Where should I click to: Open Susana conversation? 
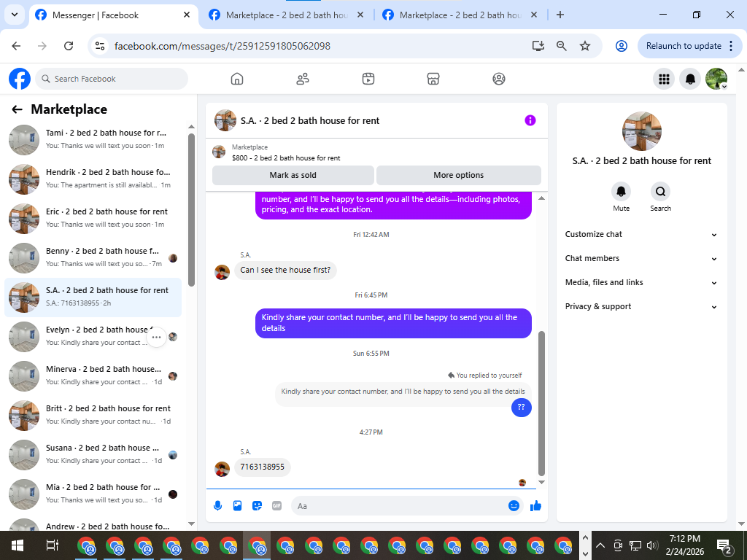pos(93,455)
